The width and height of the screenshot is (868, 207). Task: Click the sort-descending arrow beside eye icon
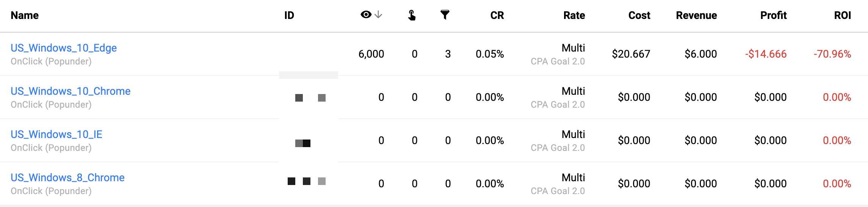[x=378, y=15]
